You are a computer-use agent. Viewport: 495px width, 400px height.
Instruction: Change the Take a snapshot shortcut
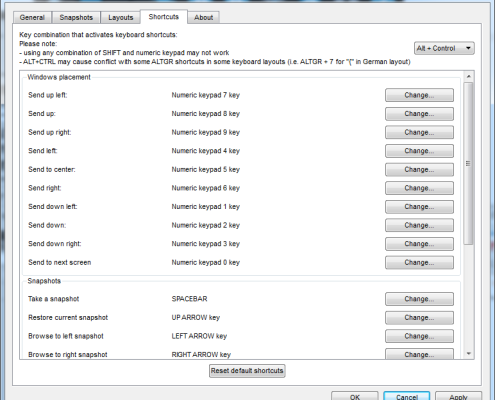(419, 299)
